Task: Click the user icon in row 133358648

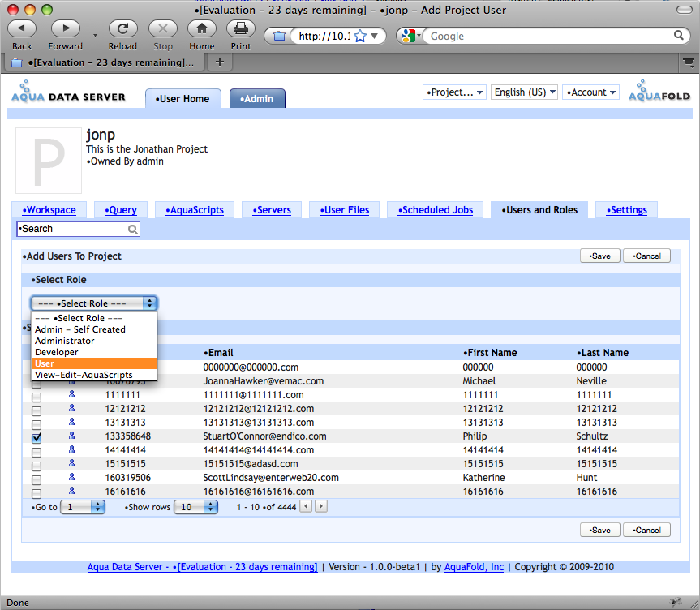Action: coord(71,436)
